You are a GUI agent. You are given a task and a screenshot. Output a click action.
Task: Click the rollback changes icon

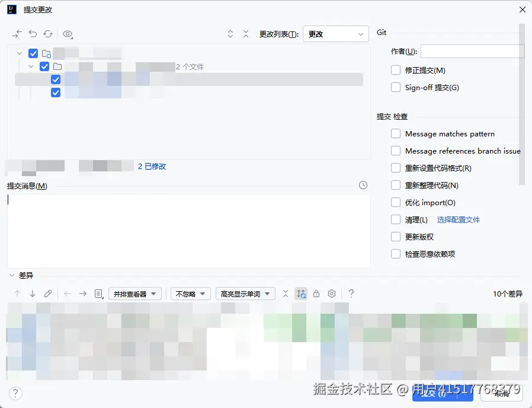point(34,34)
